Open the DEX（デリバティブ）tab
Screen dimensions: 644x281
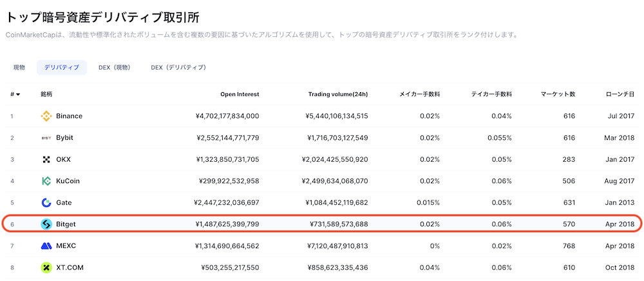click(x=178, y=67)
